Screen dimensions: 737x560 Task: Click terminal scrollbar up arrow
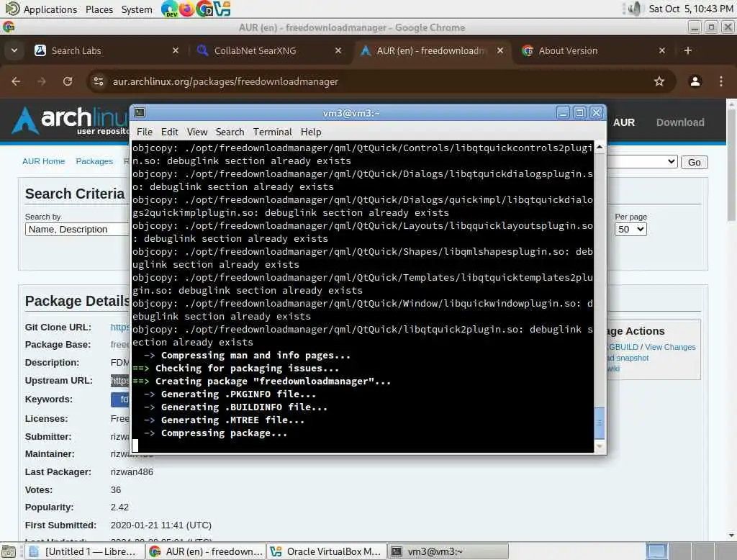click(600, 147)
